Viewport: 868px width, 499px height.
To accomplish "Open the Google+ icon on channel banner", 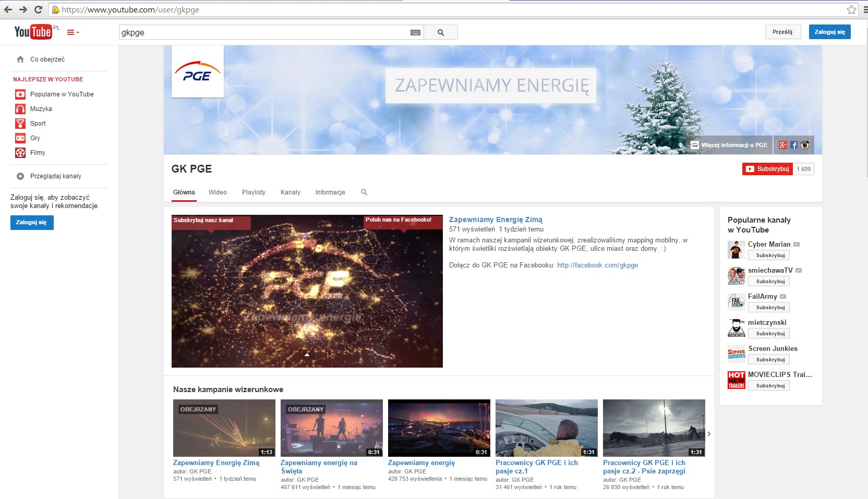I will 783,145.
